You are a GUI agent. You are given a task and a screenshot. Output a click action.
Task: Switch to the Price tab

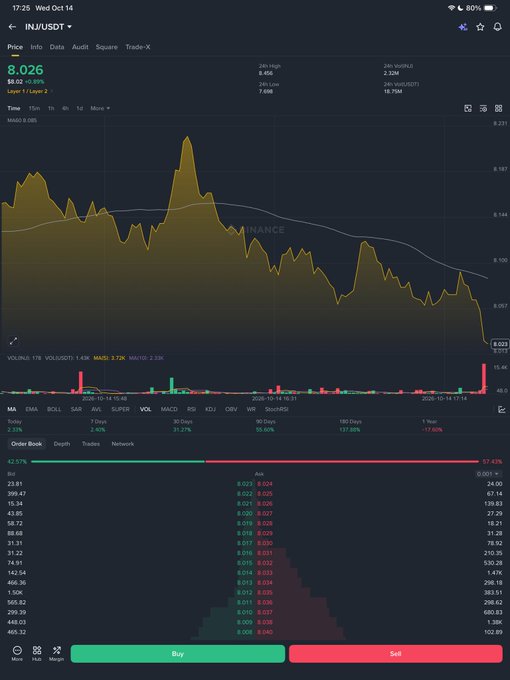coord(15,47)
